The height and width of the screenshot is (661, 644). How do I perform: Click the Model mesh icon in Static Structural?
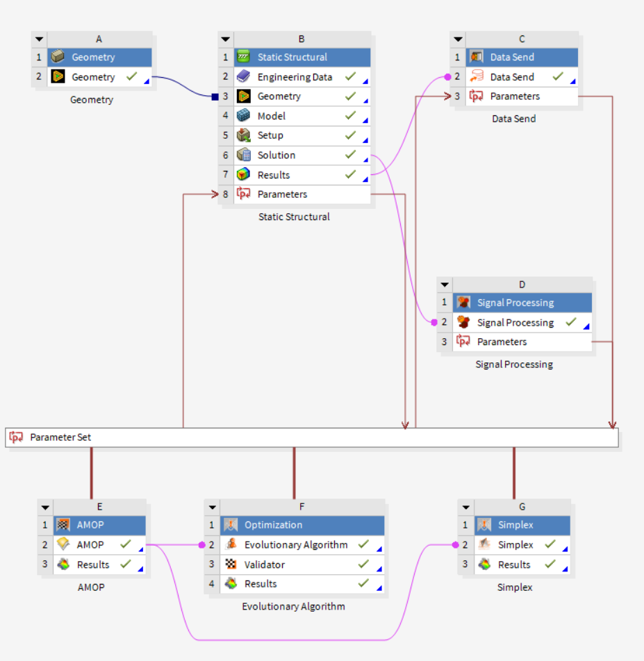[243, 116]
